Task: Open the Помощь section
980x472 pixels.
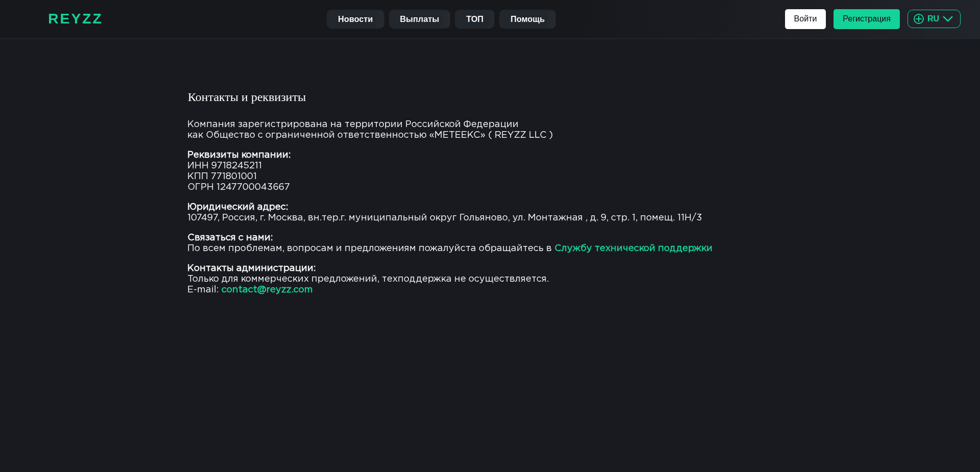Action: pyautogui.click(x=527, y=19)
